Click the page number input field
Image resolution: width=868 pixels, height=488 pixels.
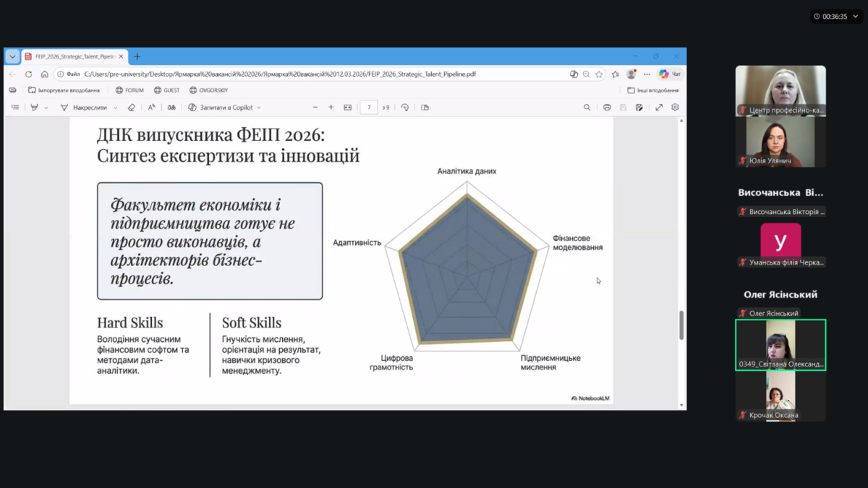click(369, 107)
